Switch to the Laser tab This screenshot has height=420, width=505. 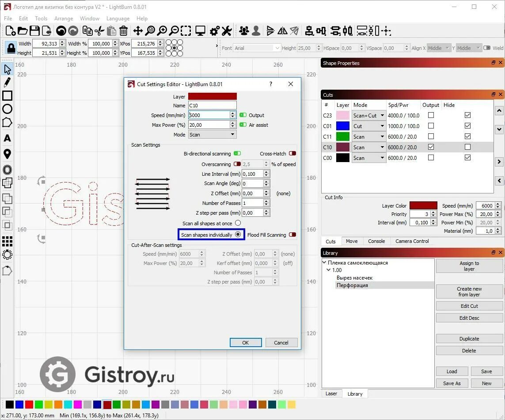click(x=331, y=394)
